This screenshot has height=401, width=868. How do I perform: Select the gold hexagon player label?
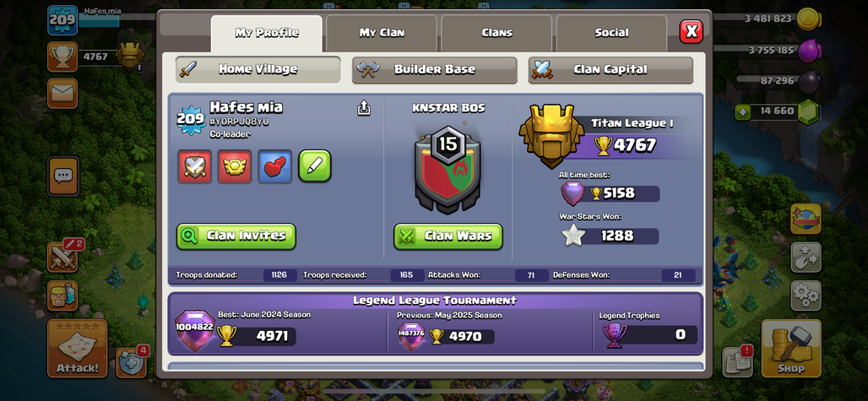[235, 166]
